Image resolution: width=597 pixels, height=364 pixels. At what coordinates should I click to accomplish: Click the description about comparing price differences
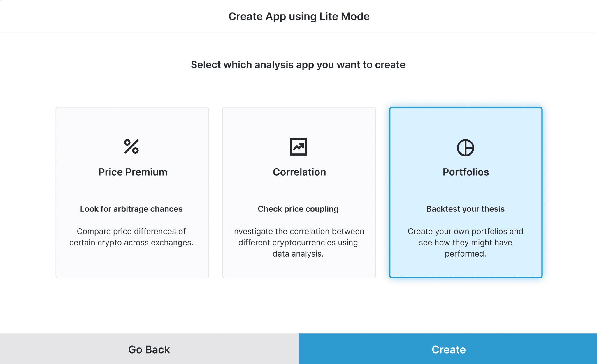(131, 237)
